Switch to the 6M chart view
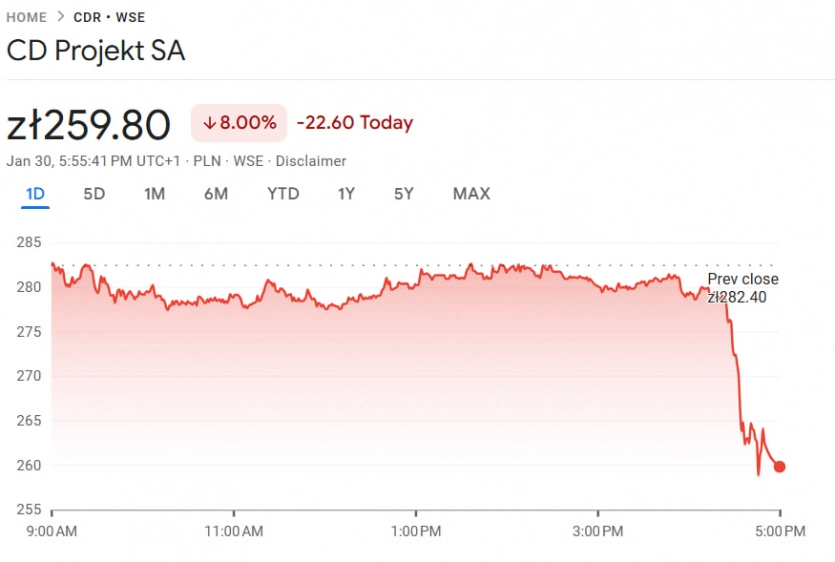Image resolution: width=835 pixels, height=562 pixels. tap(216, 193)
